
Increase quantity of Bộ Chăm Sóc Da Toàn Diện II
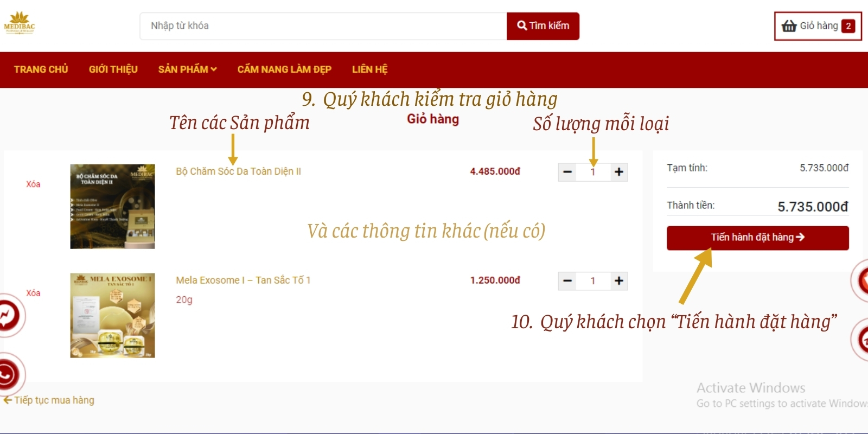tap(619, 172)
